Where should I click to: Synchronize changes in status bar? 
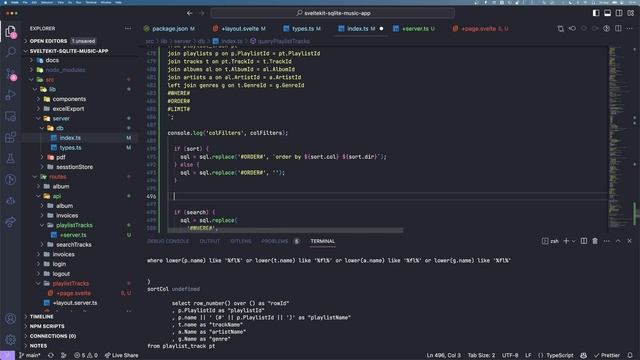[51, 356]
